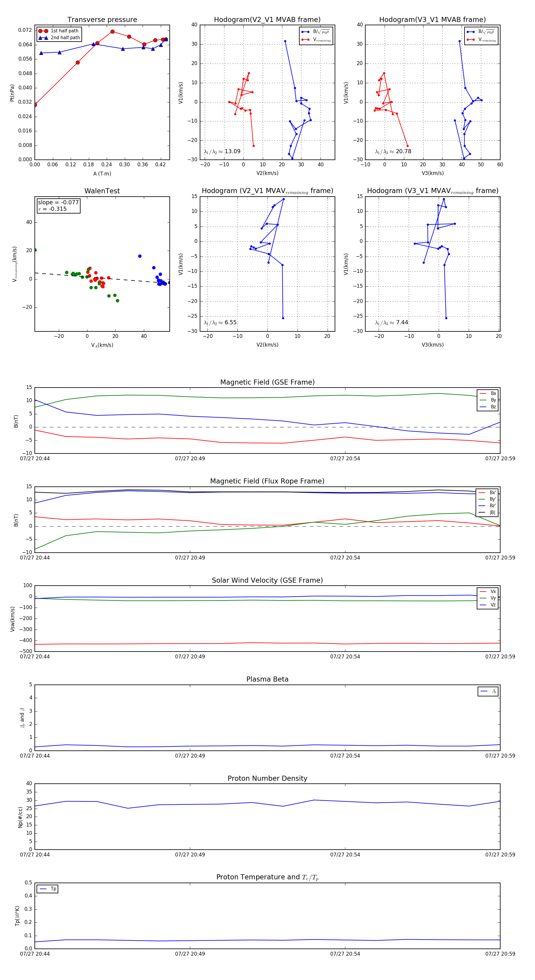Click the 'Plasma Beta' plot title
The height and width of the screenshot is (980, 535).
click(267, 679)
